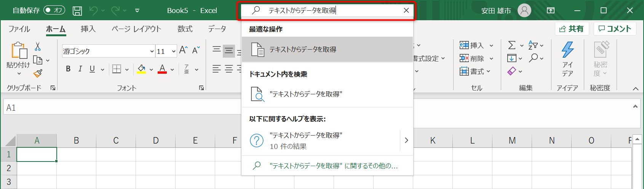
Task: Open the cells 挿入 insert dropdown
Action: click(x=491, y=46)
